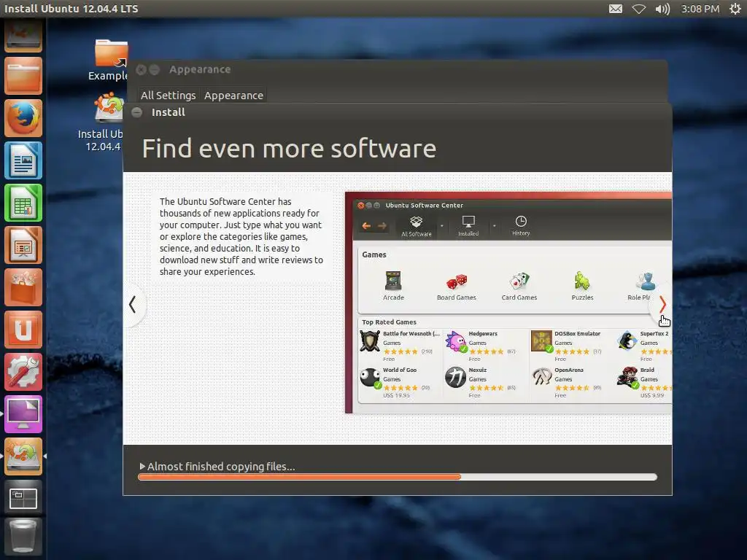Click DOSBox Emulator in Top Rated Games

tap(566, 345)
